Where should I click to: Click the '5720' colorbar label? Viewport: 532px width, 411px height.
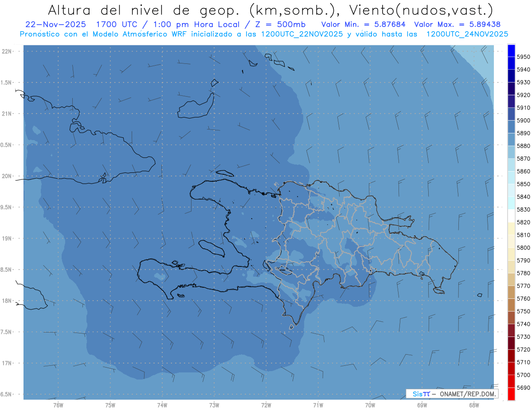coord(523,349)
